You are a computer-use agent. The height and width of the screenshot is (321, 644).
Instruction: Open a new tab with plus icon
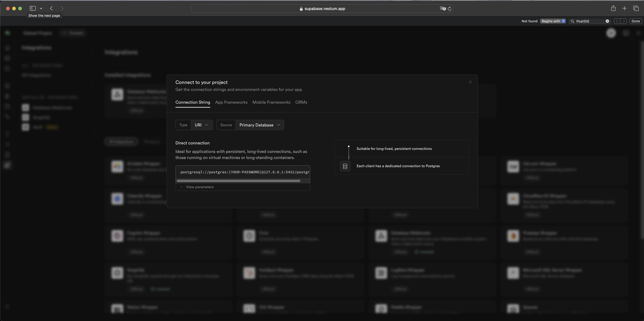point(624,9)
